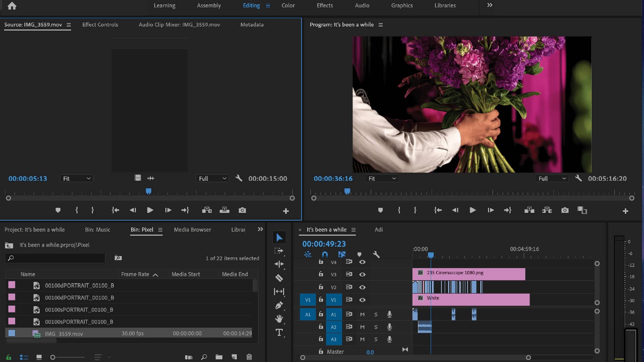
Task: Mute track A1
Action: click(x=362, y=314)
